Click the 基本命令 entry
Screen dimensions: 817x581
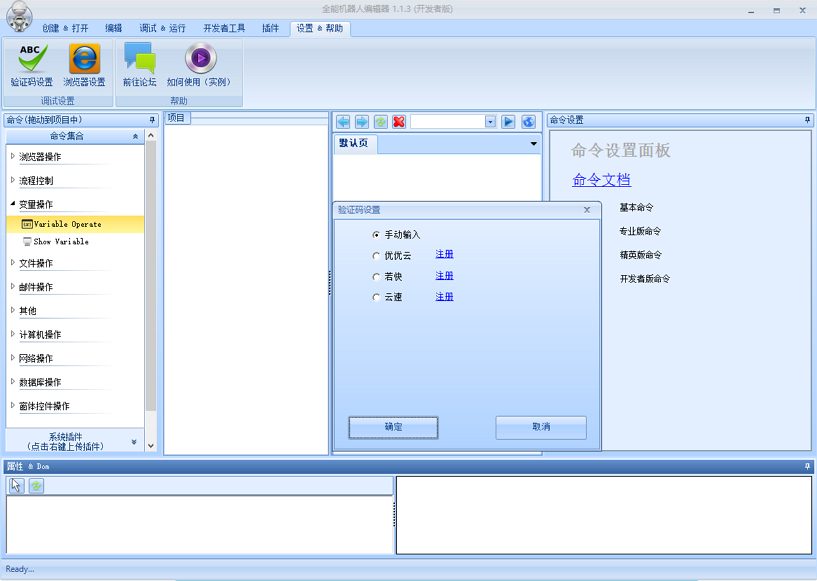[636, 207]
